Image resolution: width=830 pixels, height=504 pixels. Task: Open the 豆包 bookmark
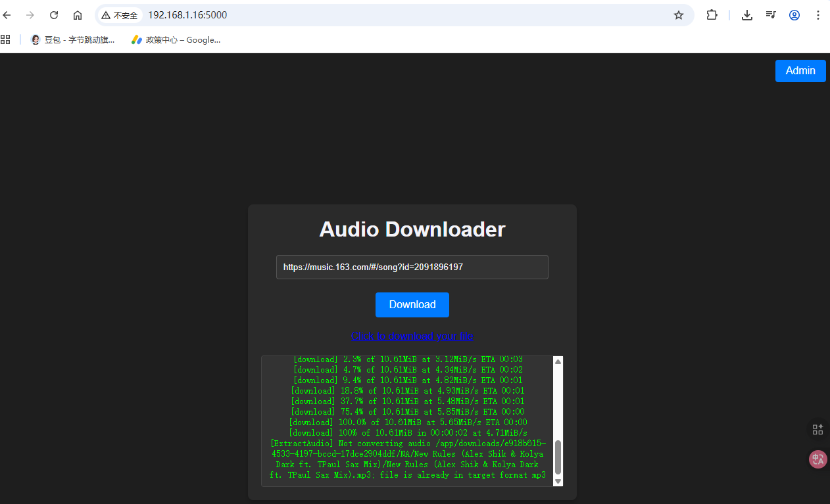(72, 39)
